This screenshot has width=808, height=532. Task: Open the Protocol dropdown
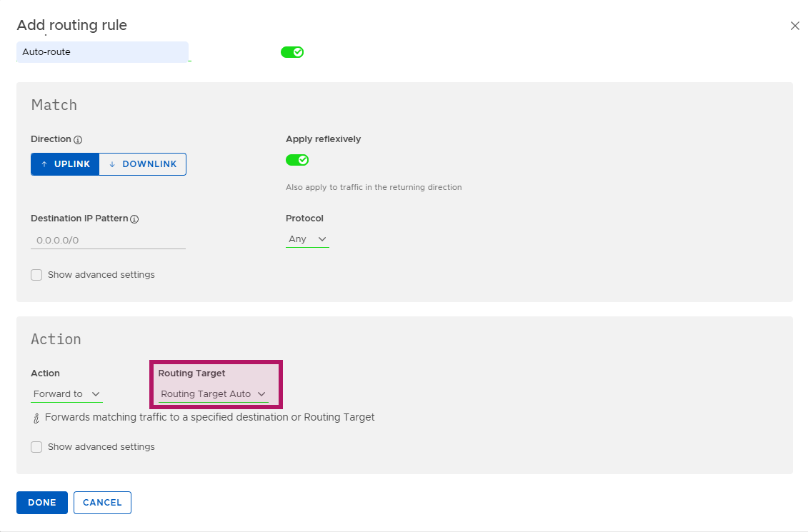pos(307,239)
